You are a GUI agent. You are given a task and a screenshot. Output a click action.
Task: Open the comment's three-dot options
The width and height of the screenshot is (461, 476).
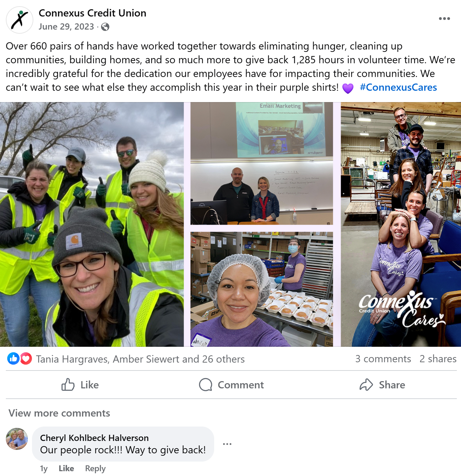coord(227,444)
